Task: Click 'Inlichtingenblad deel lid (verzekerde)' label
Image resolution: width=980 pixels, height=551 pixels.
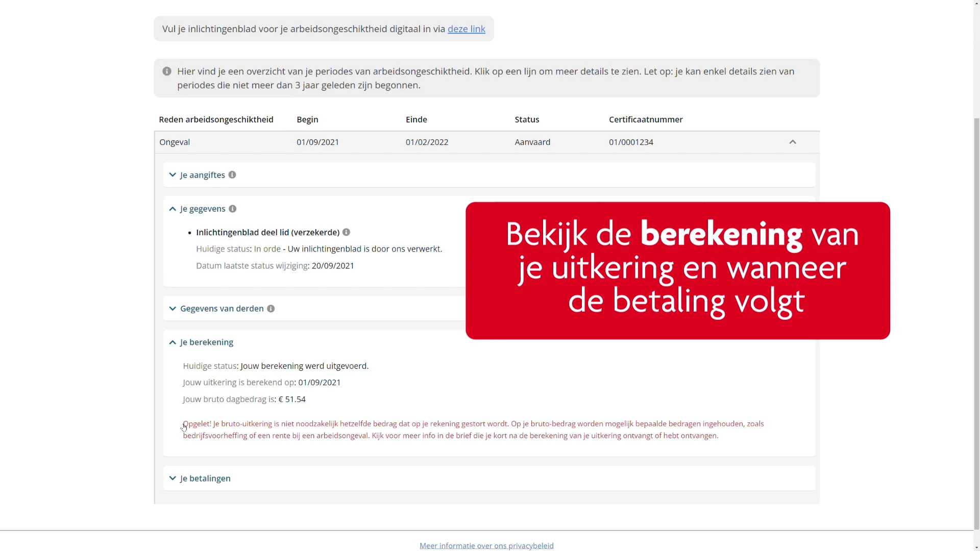Action: pyautogui.click(x=268, y=233)
